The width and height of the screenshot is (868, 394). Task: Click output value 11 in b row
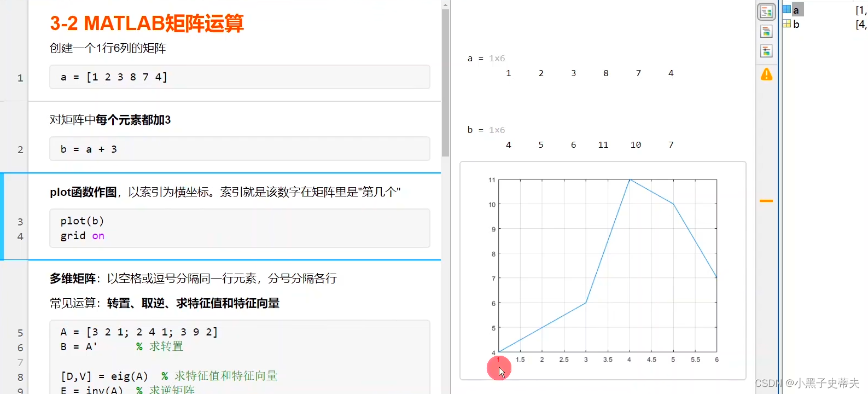[x=603, y=145]
